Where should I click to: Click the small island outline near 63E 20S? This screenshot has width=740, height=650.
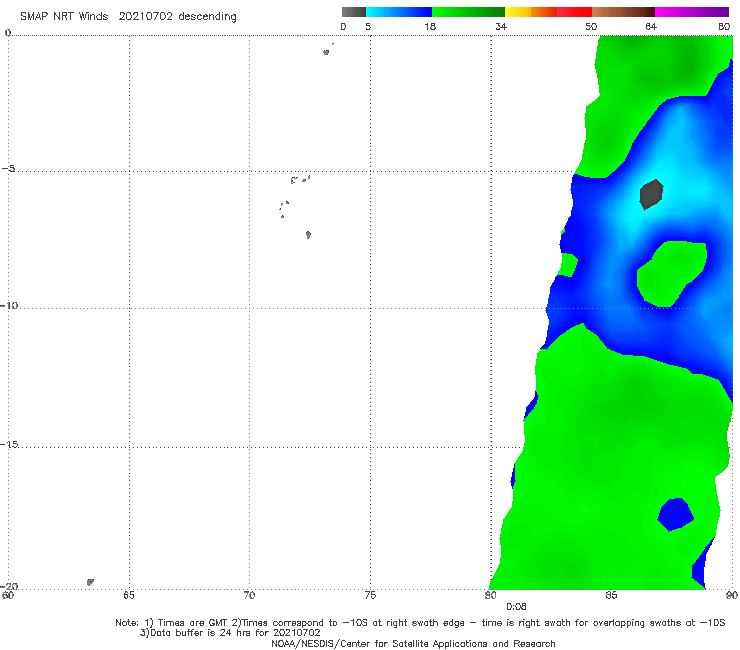click(x=90, y=582)
